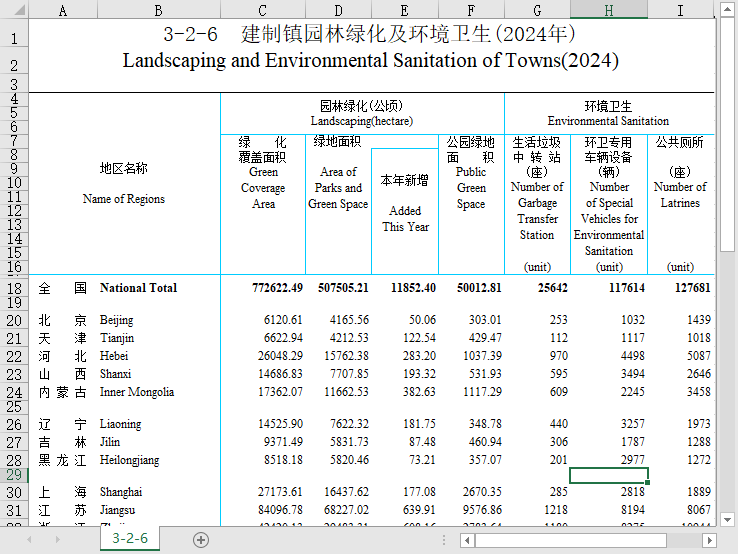738x554 pixels.
Task: Click Hebei region name
Action: pos(114,356)
